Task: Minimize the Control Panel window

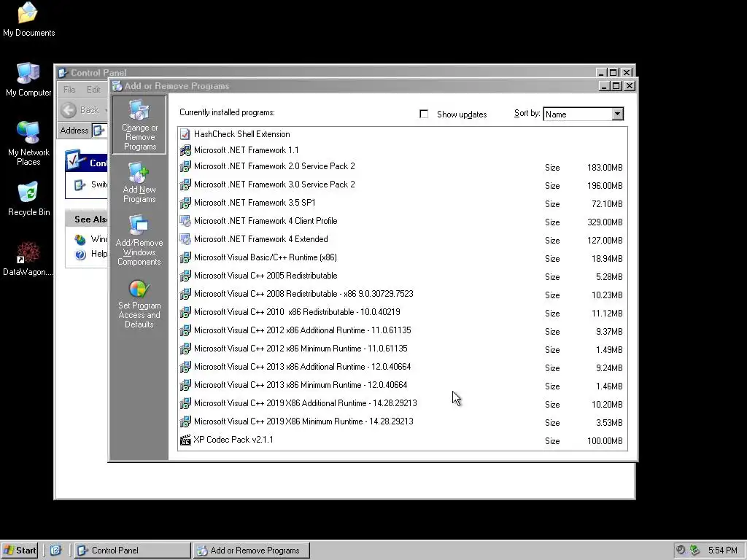Action: coord(601,72)
